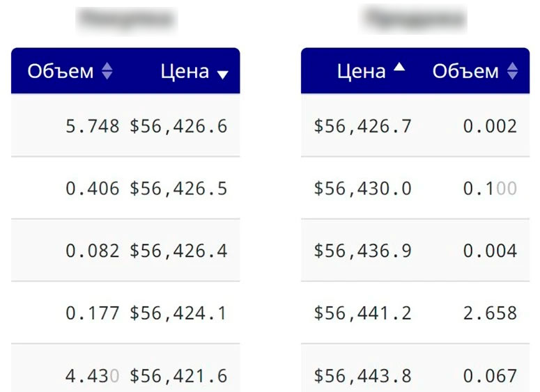The height and width of the screenshot is (392, 540).
Task: Select the bid price $56,426.6
Action: (178, 126)
